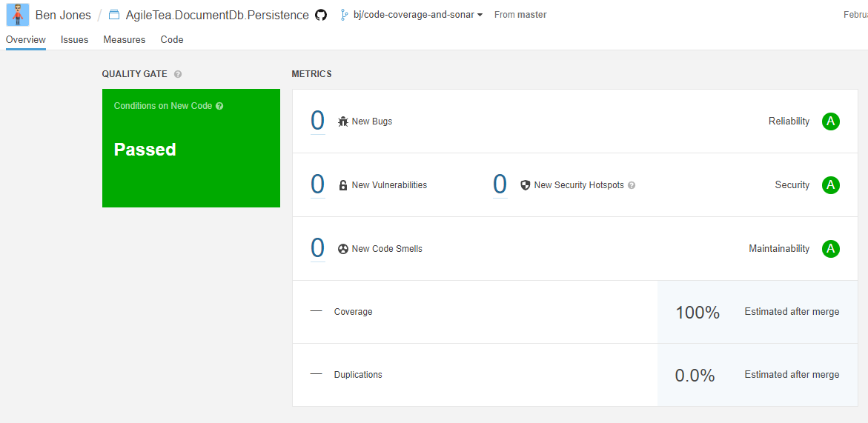Viewport: 868px width, 423px height.
Task: Click the unlocked padlock New Vulnerabilities icon
Action: click(343, 185)
